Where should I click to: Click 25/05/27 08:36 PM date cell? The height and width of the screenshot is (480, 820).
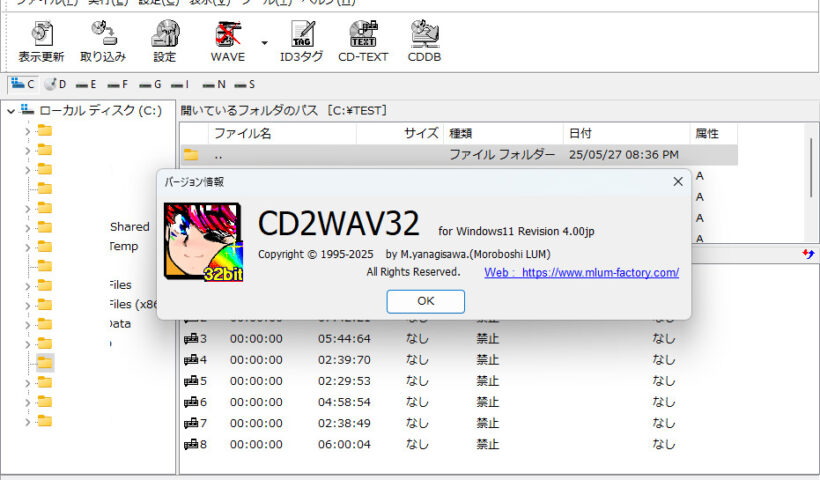click(x=624, y=155)
